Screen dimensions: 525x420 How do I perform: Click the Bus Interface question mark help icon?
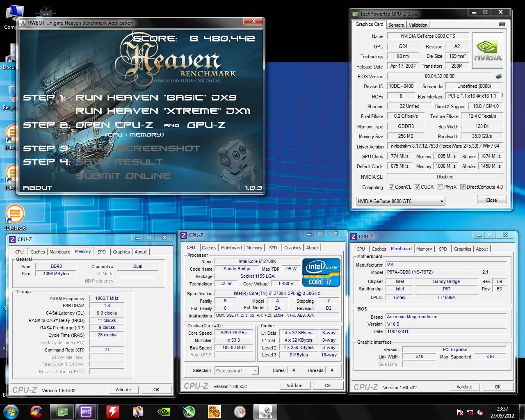(x=502, y=96)
